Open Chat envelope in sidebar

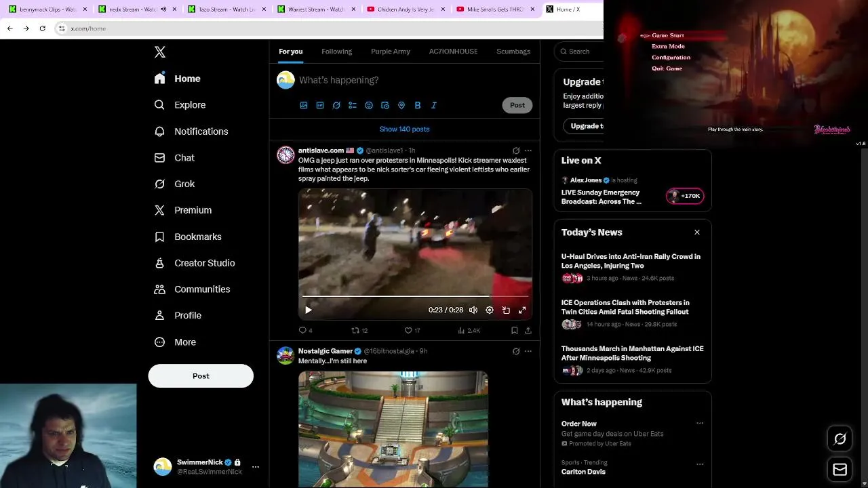pyautogui.click(x=159, y=157)
